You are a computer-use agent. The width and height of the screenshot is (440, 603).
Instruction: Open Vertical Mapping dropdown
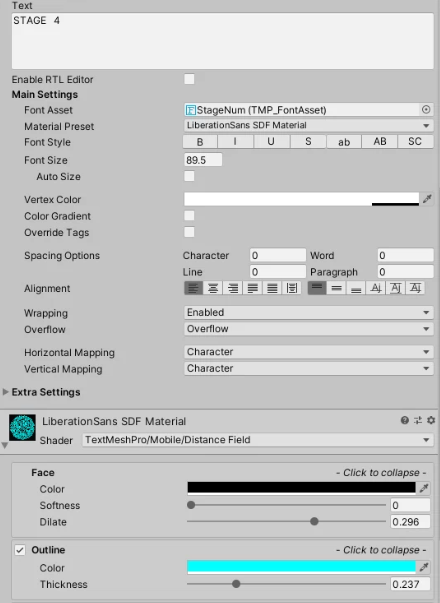tap(308, 368)
